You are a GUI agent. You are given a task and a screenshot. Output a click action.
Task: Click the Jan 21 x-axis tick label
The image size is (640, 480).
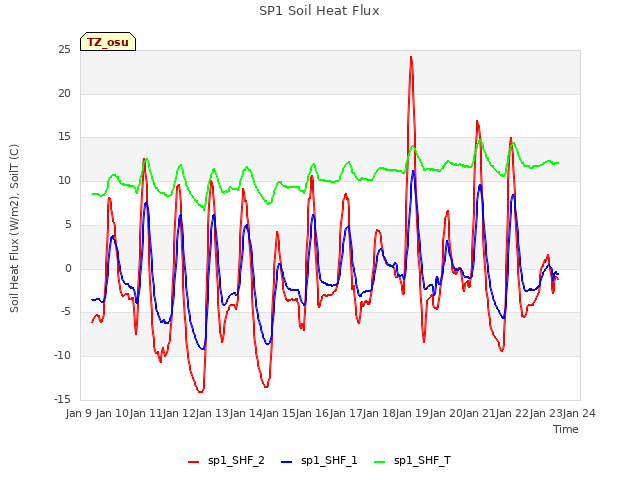pos(479,413)
